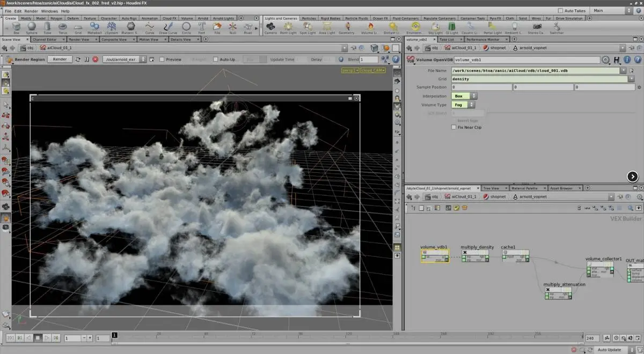The width and height of the screenshot is (644, 354).
Task: Enable the Preview checkbox
Action: coord(162,60)
